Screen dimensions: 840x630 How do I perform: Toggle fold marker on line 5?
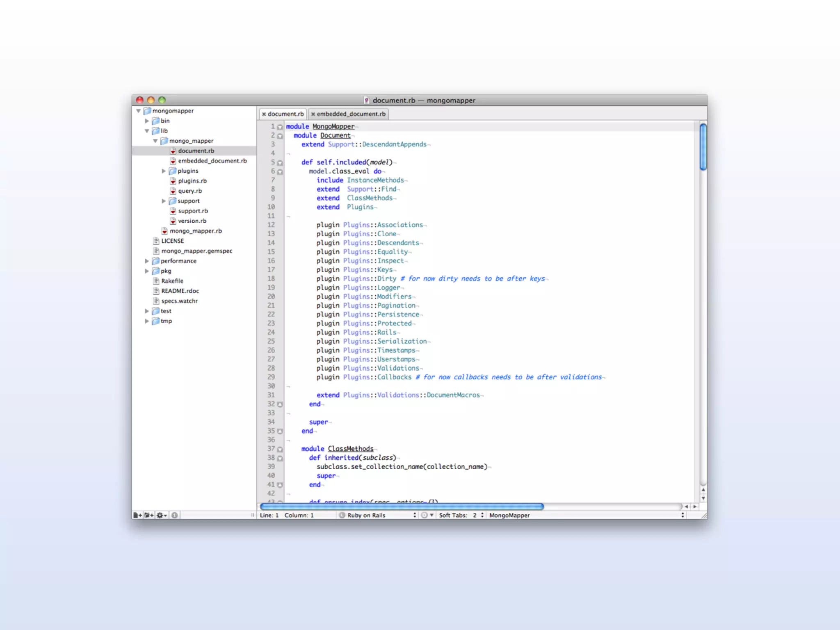280,163
